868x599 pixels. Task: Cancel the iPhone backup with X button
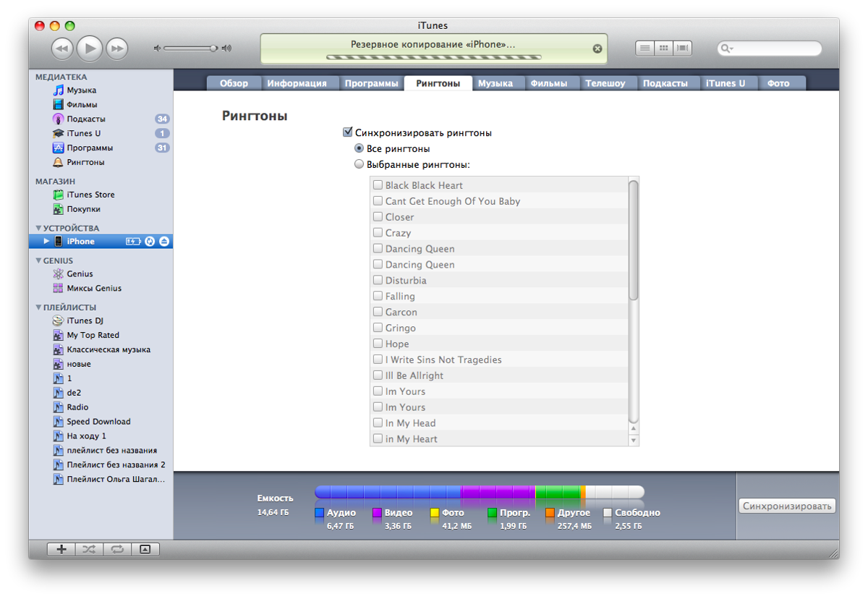click(x=597, y=48)
